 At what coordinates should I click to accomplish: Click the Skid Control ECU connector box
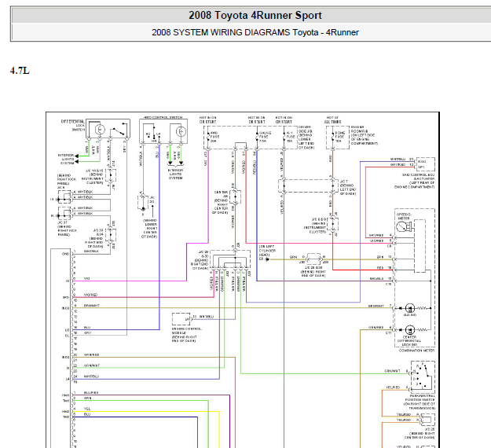pos(426,164)
